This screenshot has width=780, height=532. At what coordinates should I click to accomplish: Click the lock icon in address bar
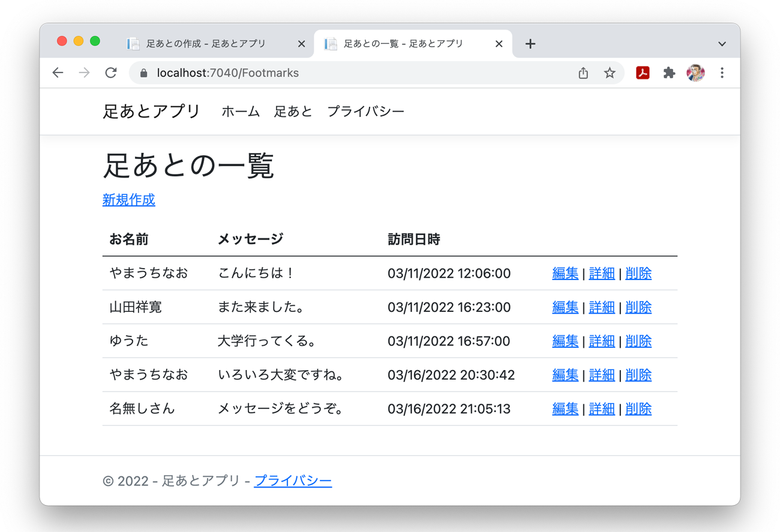(143, 73)
